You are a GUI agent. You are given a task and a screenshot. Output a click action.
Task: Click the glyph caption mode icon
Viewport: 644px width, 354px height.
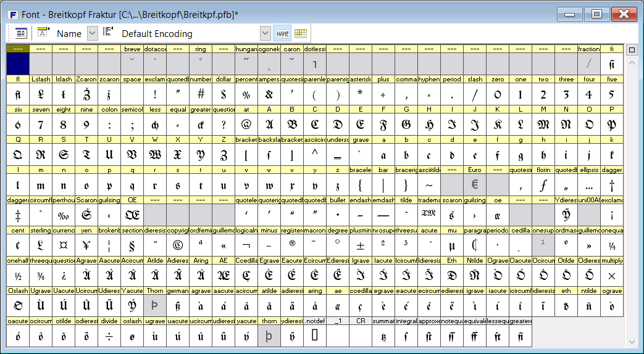point(43,33)
